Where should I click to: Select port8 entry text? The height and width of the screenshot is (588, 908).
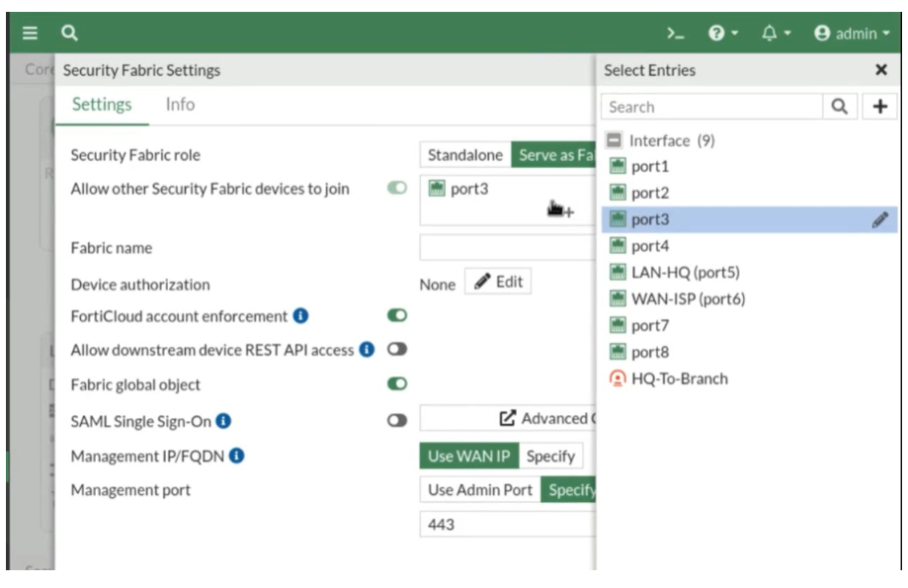[650, 352]
